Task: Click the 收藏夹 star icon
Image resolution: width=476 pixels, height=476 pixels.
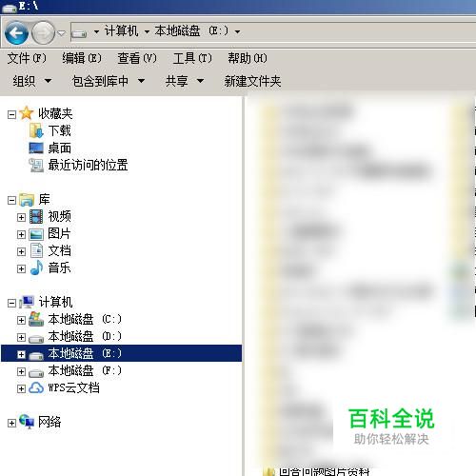Action: pyautogui.click(x=27, y=113)
